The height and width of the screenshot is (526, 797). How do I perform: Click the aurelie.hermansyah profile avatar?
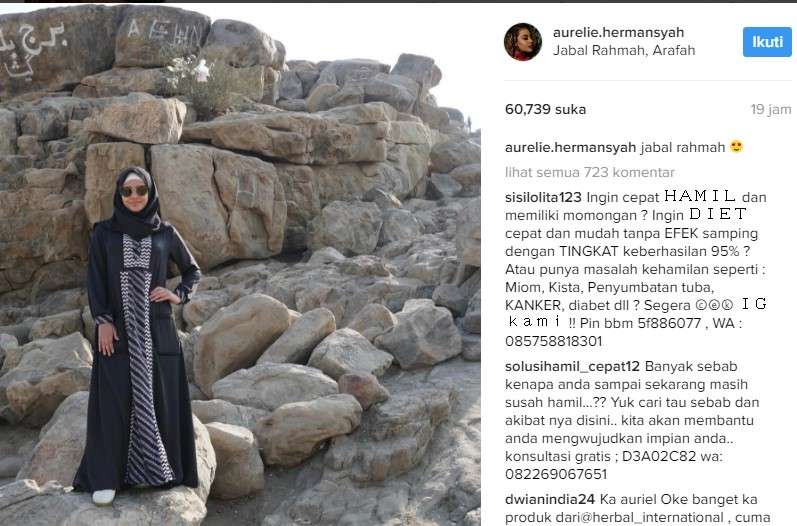[523, 42]
